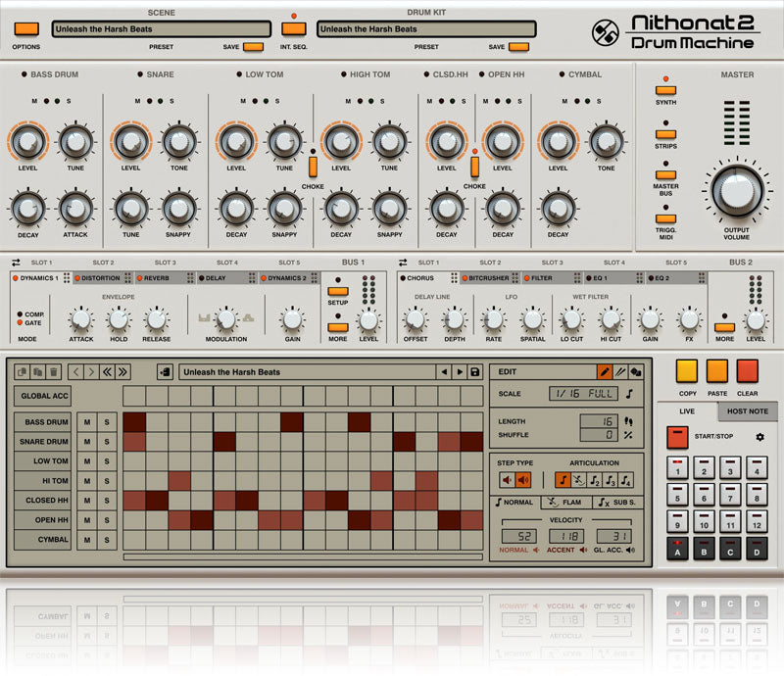The width and height of the screenshot is (784, 676).
Task: Select the three sub-step articulation
Action: click(x=611, y=480)
